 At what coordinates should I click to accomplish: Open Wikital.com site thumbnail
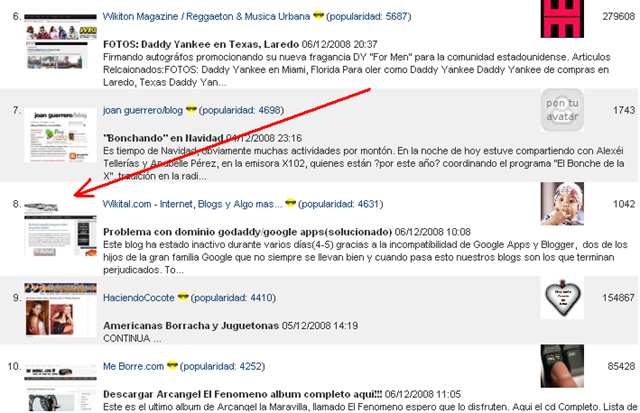60,229
